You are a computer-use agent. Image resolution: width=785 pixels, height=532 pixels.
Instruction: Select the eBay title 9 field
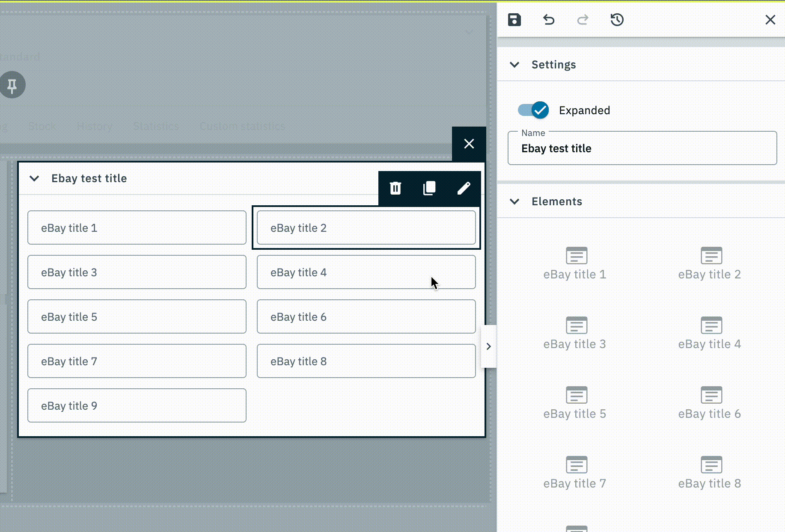137,405
